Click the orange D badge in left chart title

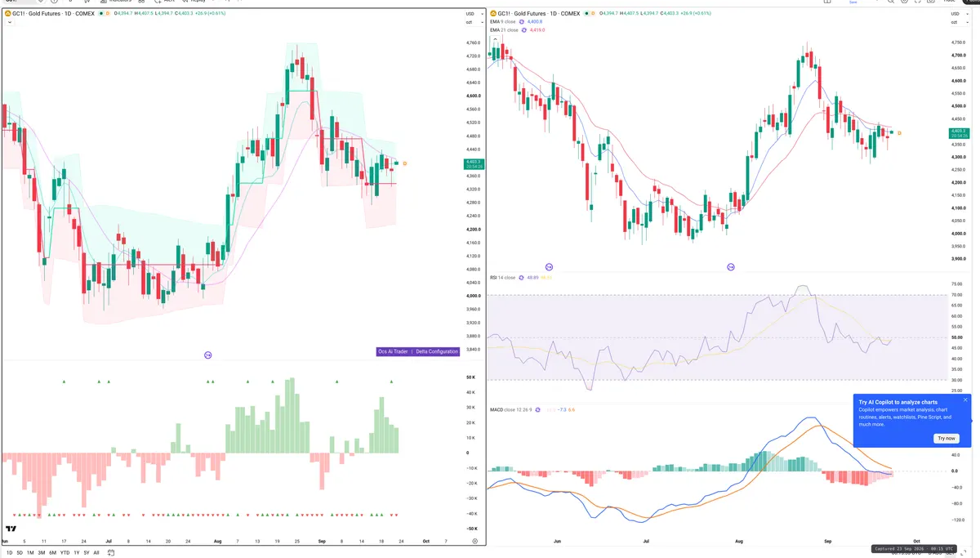pyautogui.click(x=109, y=14)
